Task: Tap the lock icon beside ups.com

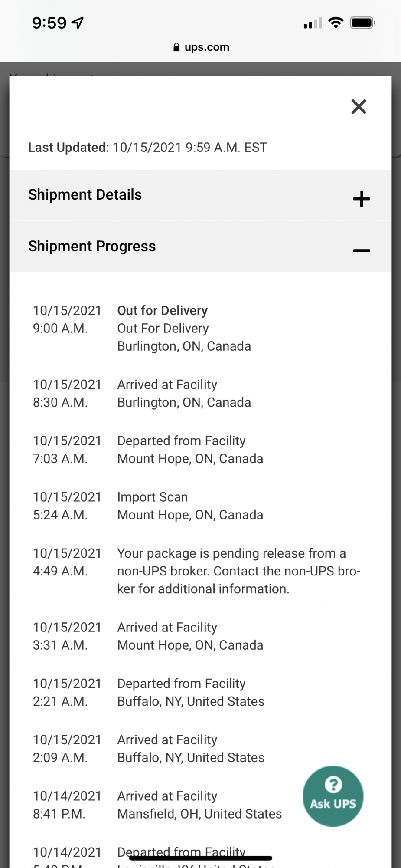Action: (176, 47)
